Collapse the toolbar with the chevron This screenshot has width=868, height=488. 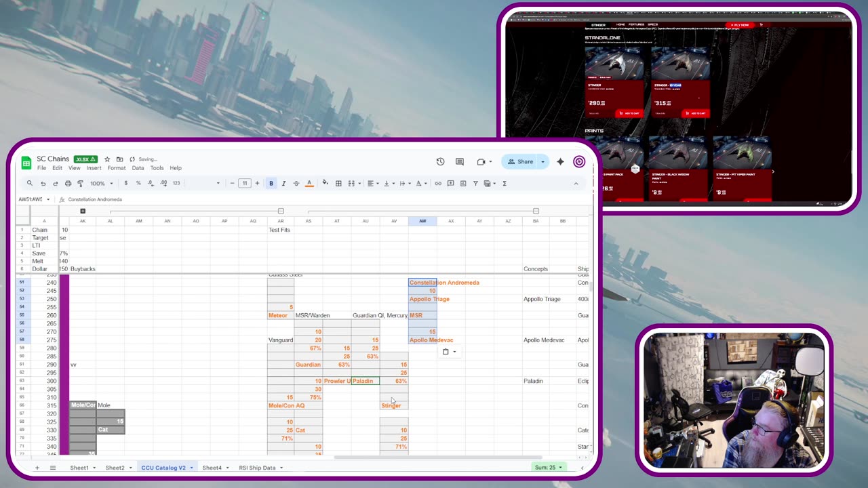(x=576, y=183)
